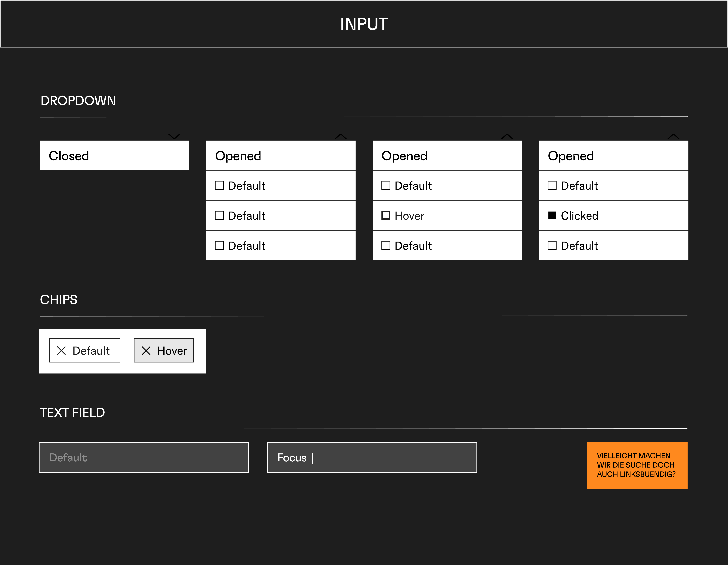This screenshot has height=565, width=728.
Task: Click the TEXT FIELD section heading
Action: click(x=72, y=412)
